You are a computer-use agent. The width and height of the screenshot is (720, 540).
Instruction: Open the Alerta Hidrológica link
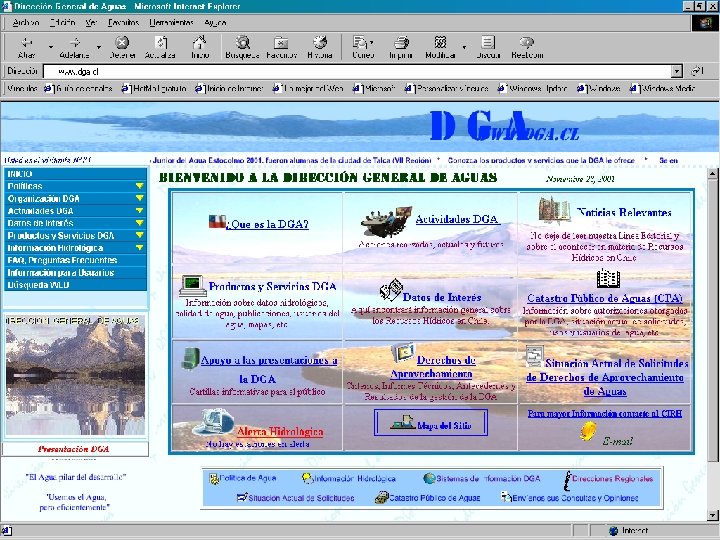[x=280, y=432]
